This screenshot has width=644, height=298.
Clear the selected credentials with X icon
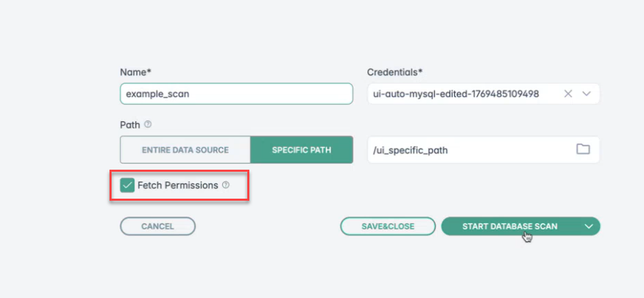click(568, 94)
